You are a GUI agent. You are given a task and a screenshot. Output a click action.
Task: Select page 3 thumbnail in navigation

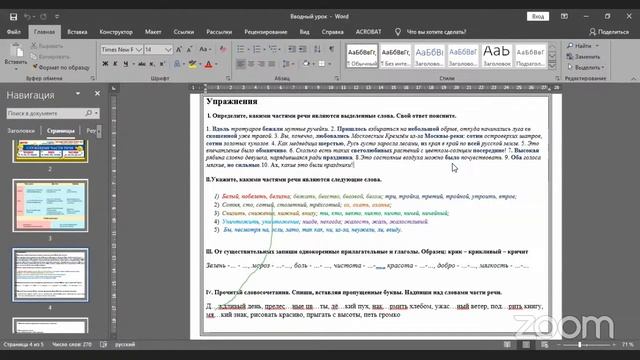(x=50, y=205)
